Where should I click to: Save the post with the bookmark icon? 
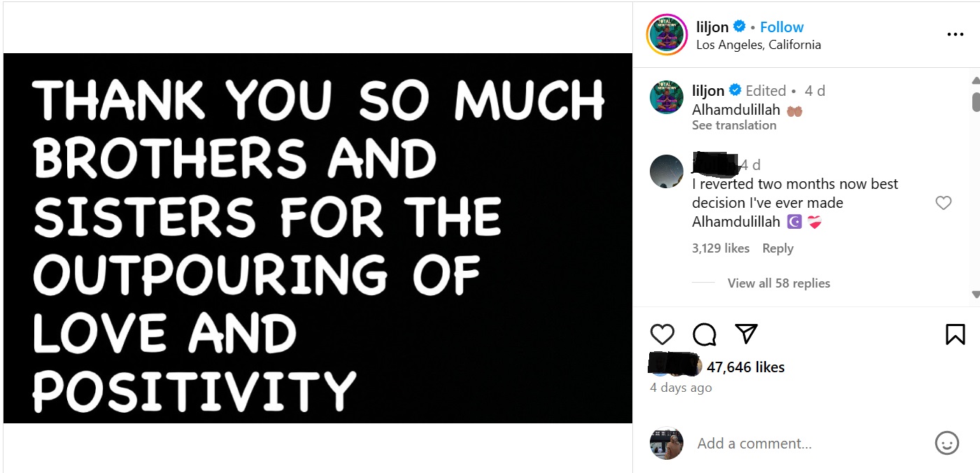click(955, 334)
